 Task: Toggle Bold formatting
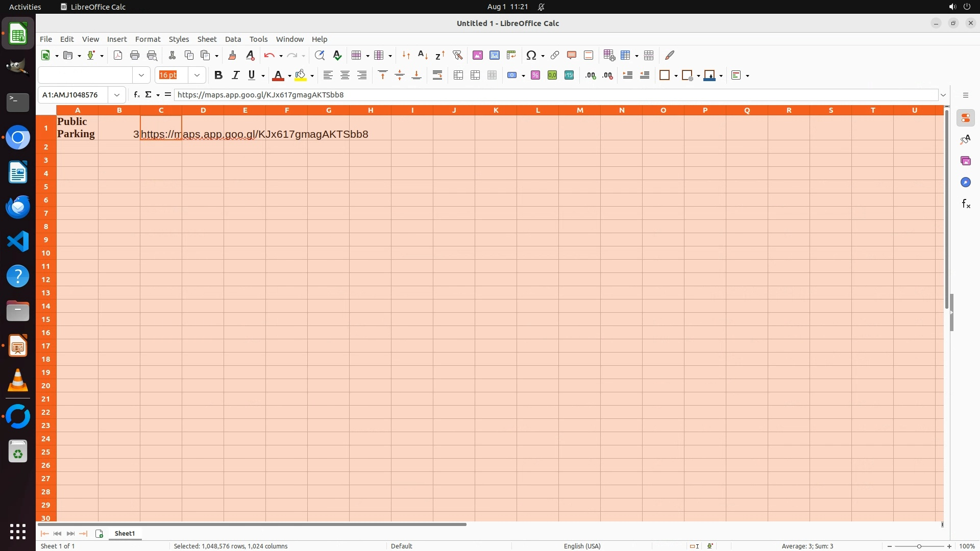pyautogui.click(x=218, y=76)
